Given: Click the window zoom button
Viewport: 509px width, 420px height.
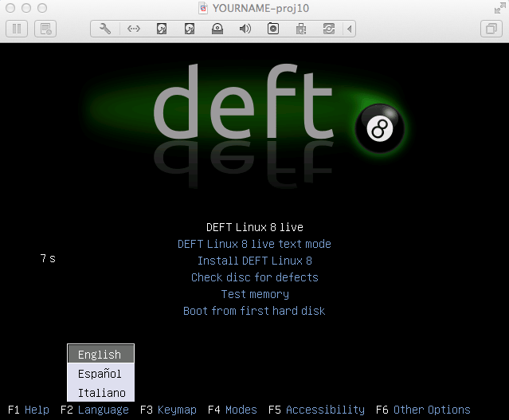Looking at the screenshot, I should click(42, 8).
